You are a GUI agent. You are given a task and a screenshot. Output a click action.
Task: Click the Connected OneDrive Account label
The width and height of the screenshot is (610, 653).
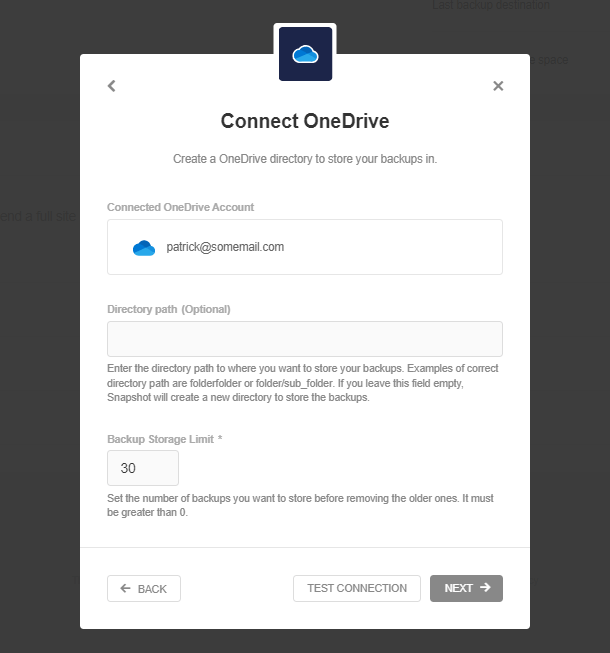180,207
